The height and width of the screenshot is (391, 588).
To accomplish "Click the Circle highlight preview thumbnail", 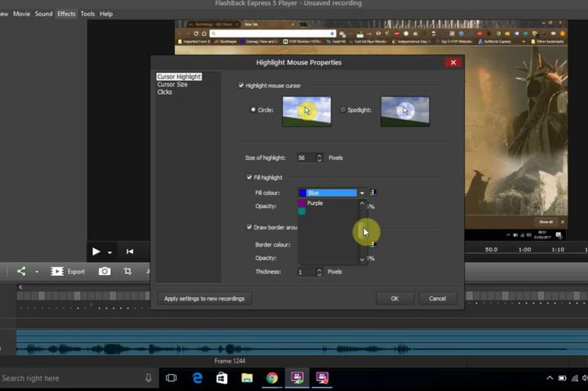I will click(307, 111).
